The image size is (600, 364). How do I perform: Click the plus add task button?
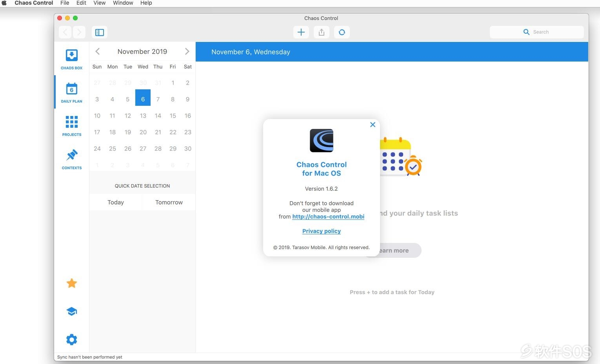(x=301, y=32)
